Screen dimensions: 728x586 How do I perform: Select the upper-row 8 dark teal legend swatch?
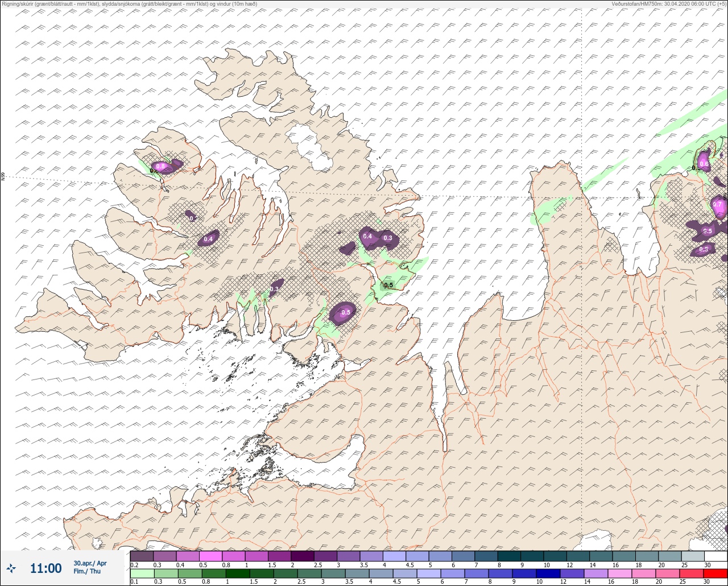[x=509, y=556]
